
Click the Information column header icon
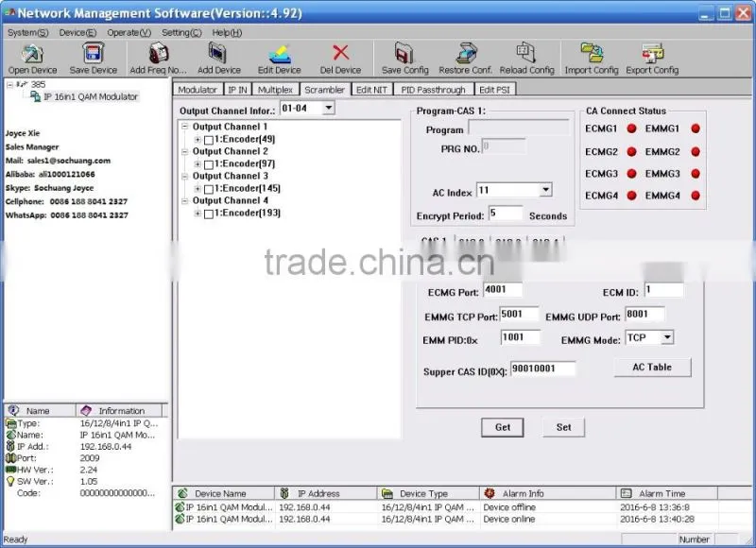tap(86, 410)
